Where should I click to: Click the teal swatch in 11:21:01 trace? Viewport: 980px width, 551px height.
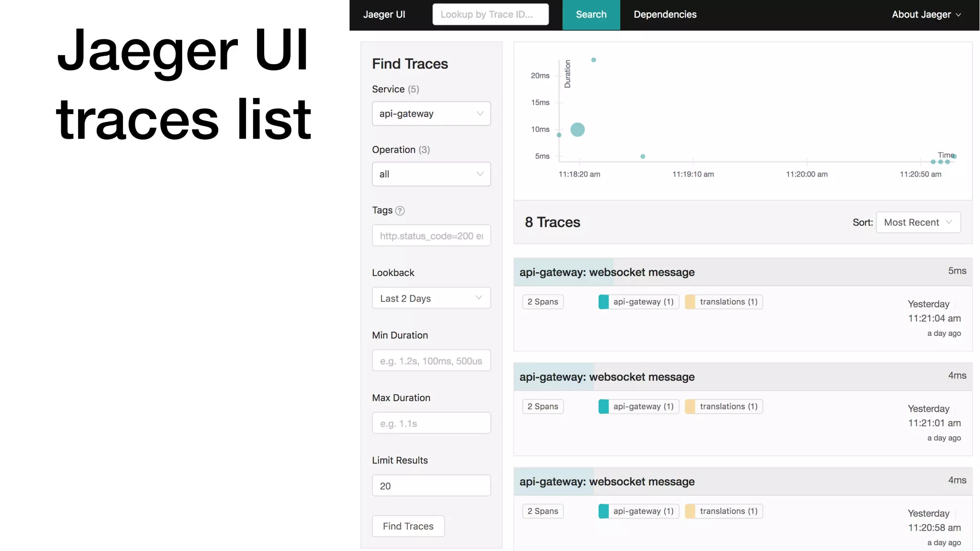pos(604,407)
